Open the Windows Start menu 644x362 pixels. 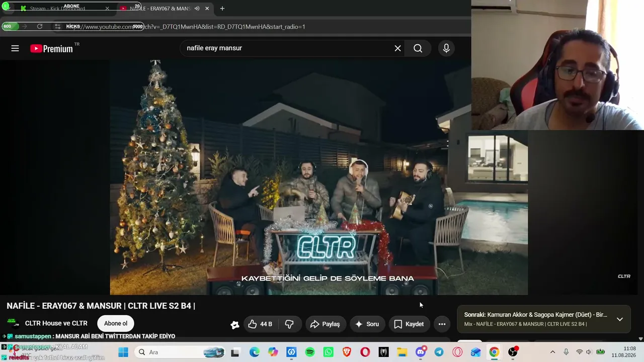pos(123,352)
